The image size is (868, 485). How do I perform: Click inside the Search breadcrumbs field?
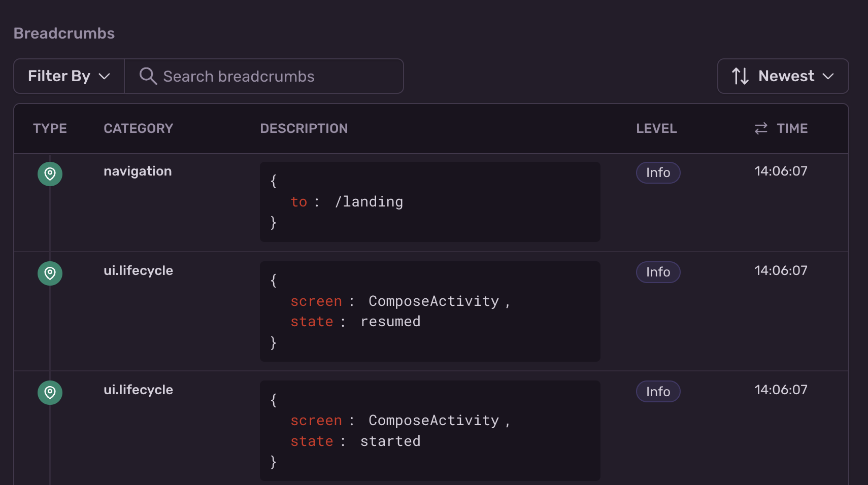tap(264, 76)
